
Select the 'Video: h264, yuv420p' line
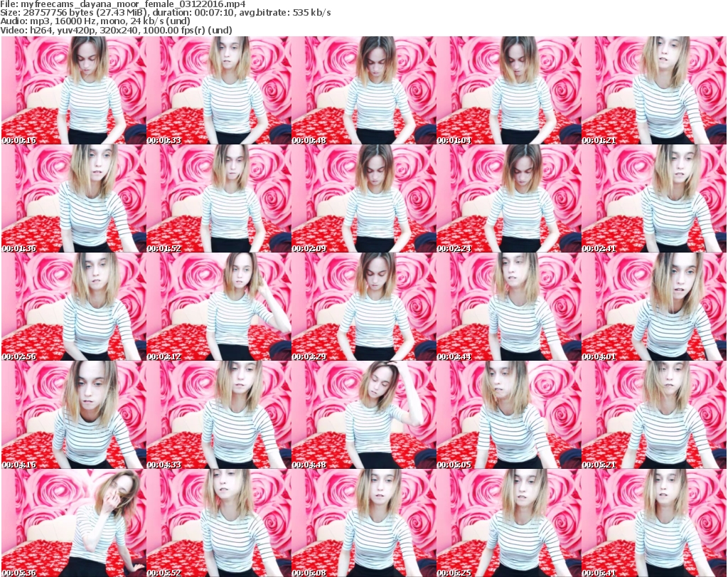tap(117, 30)
